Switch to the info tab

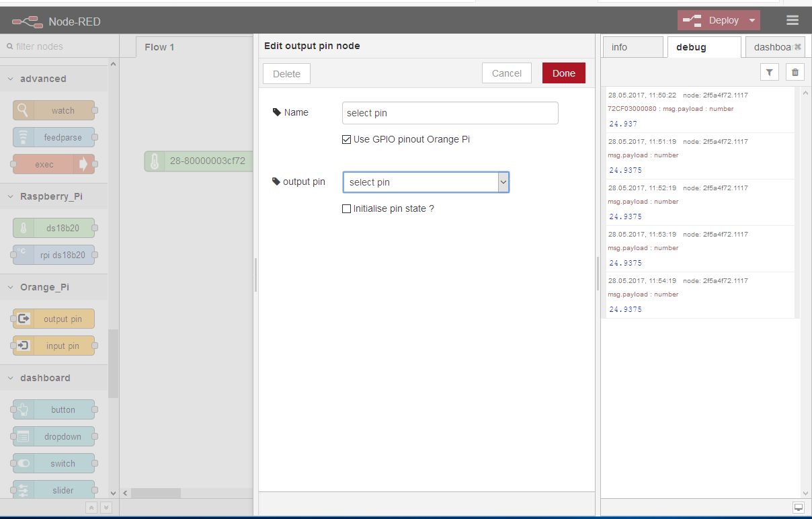pyautogui.click(x=633, y=47)
